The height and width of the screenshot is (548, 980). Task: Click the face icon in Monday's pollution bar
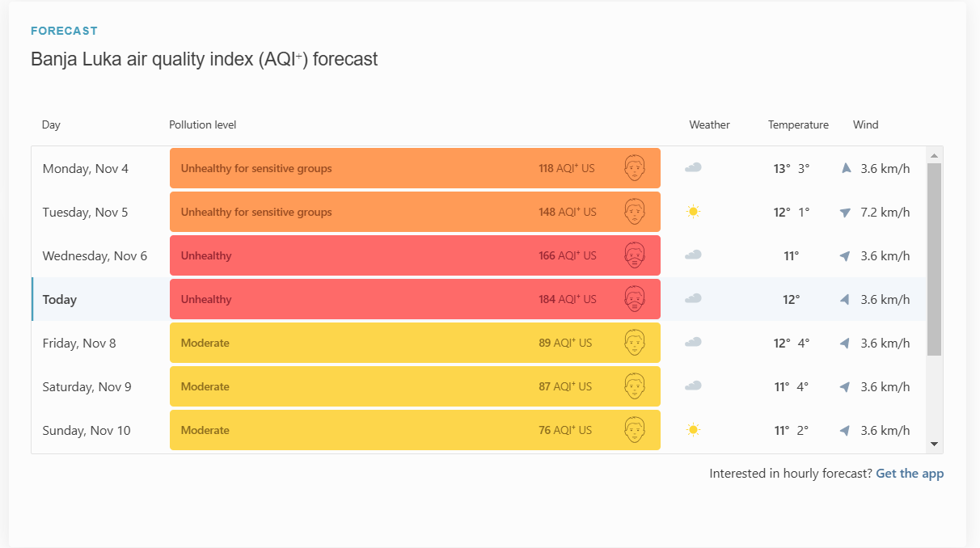635,168
